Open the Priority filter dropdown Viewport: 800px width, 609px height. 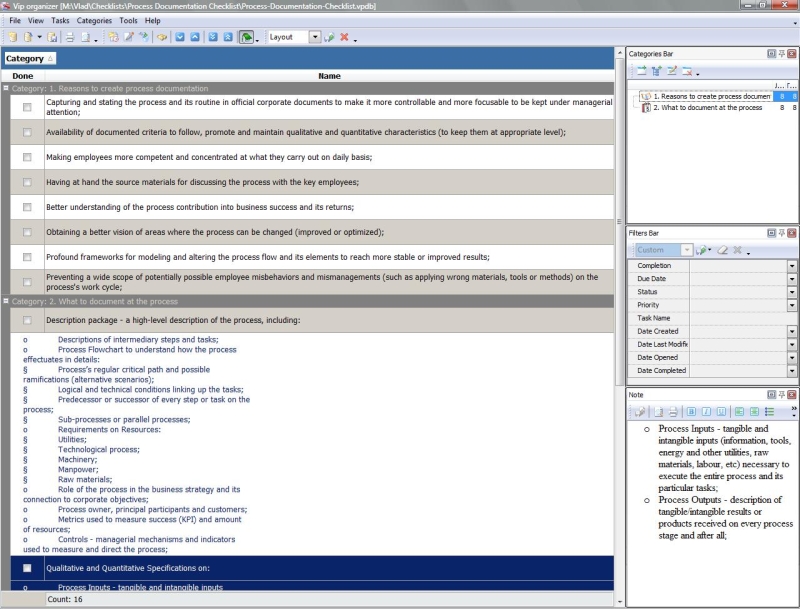point(791,305)
